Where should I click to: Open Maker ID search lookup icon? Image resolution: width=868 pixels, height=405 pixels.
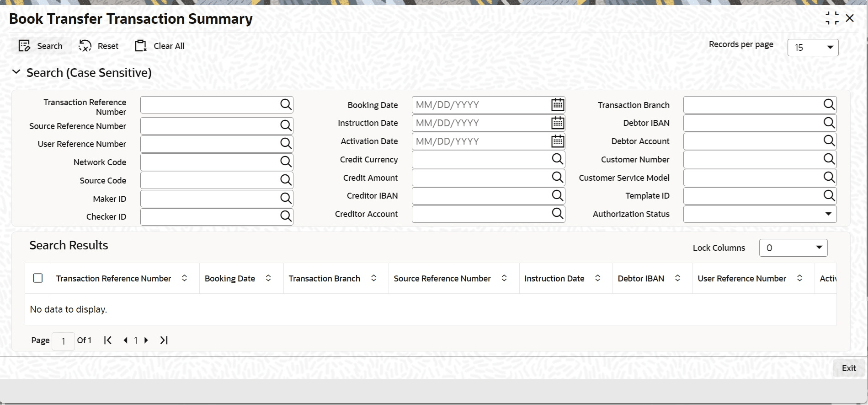tap(286, 198)
